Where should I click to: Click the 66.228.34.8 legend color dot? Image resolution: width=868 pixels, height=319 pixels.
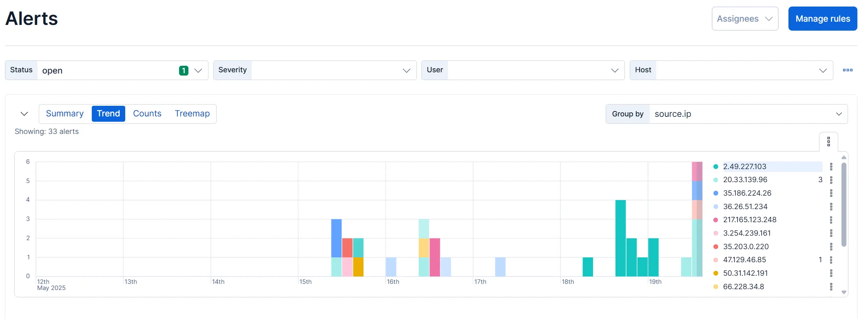(x=715, y=287)
